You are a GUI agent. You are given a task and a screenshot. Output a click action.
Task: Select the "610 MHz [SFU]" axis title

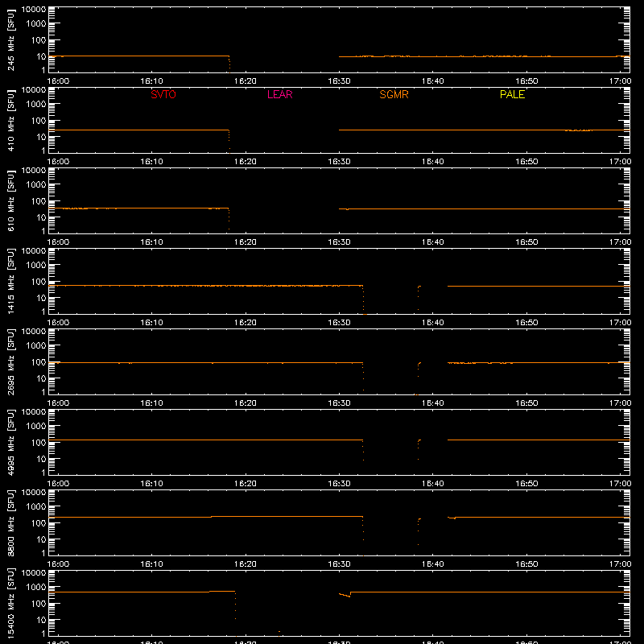point(11,200)
